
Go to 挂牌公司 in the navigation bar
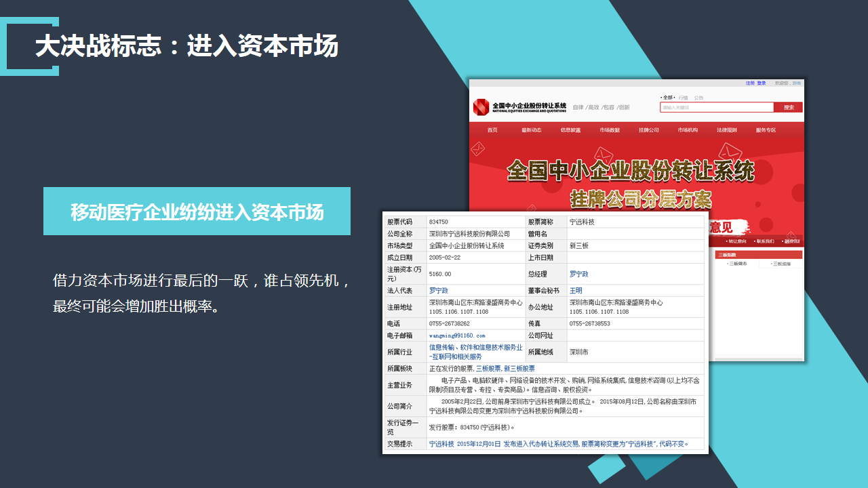click(649, 130)
